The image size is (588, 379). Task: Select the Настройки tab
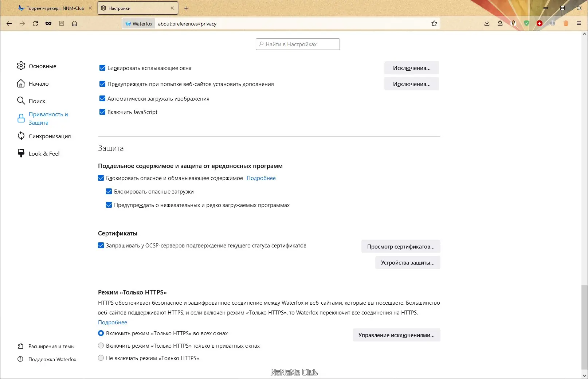138,8
